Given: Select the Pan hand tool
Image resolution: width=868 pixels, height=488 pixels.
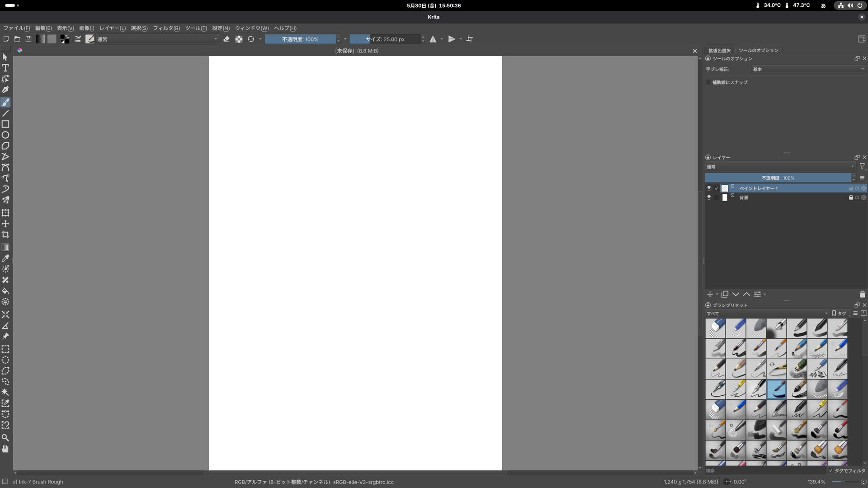Looking at the screenshot, I should click(x=5, y=449).
